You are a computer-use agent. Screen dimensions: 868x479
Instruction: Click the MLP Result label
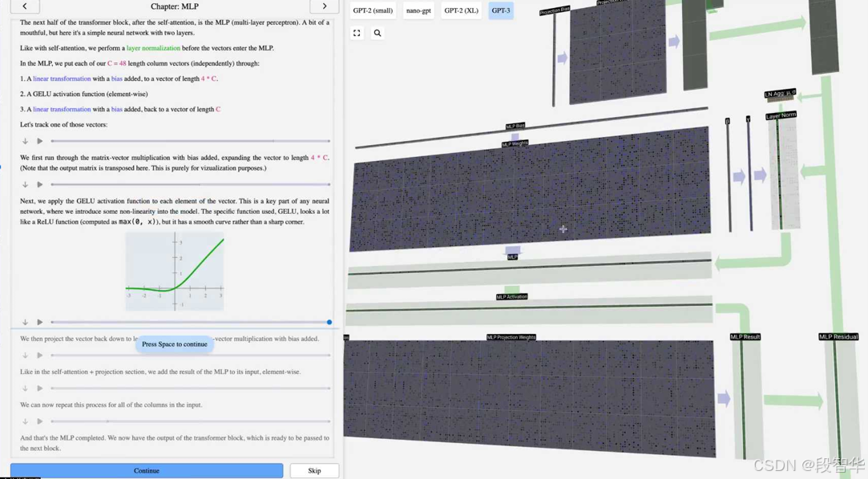(x=745, y=337)
